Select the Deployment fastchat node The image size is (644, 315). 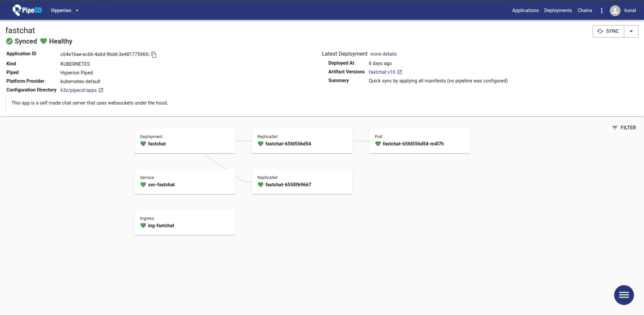click(185, 141)
